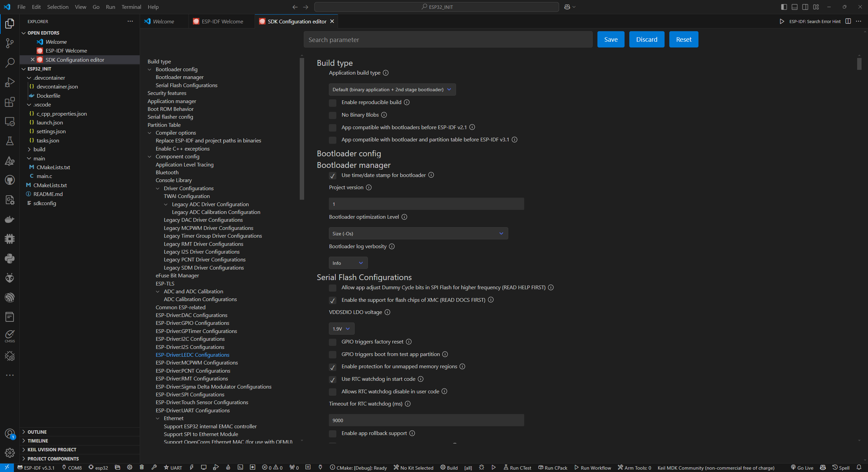
Task: Click the flame icon to flash the device
Action: point(228,467)
